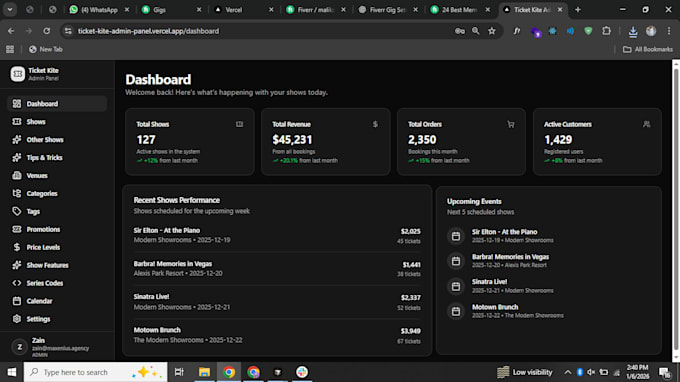Navigate to Venues page

click(x=57, y=176)
